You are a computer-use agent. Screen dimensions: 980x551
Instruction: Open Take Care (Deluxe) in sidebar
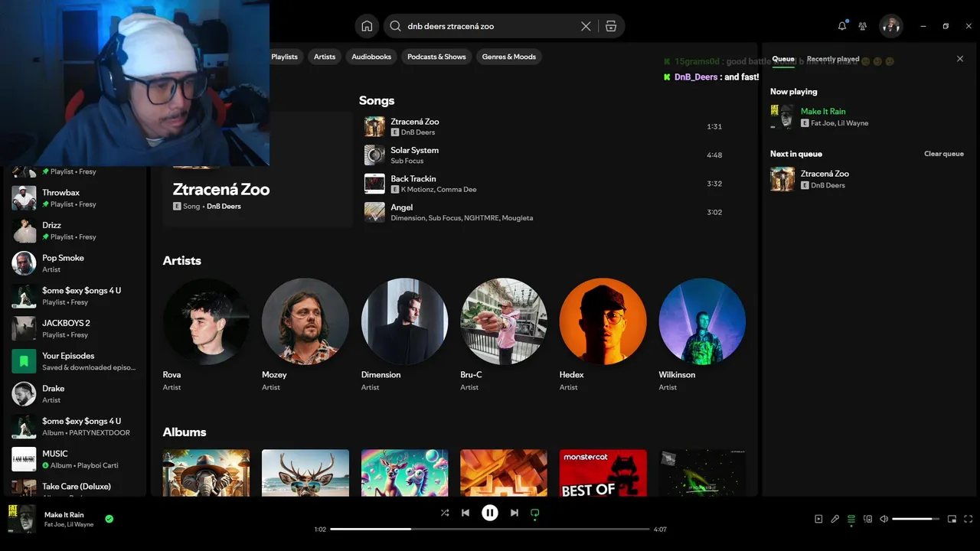click(74, 488)
